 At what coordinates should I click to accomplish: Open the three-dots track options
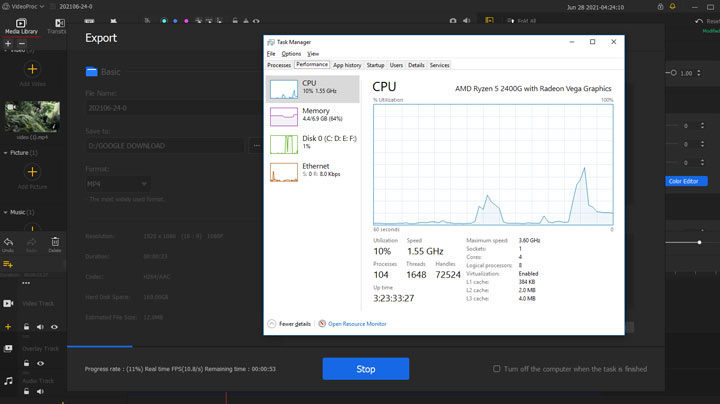[26, 283]
